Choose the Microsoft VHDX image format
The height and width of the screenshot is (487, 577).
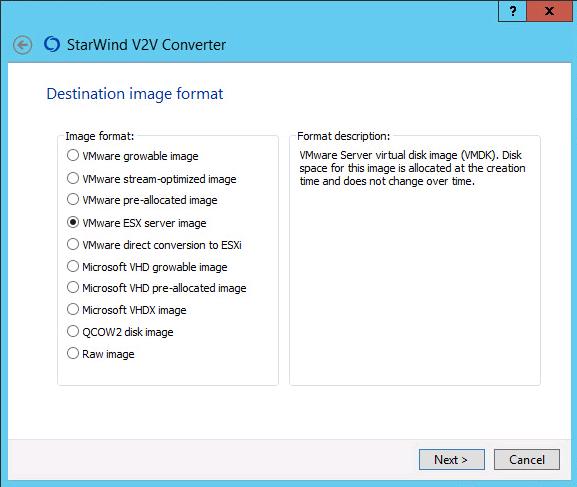(127, 310)
